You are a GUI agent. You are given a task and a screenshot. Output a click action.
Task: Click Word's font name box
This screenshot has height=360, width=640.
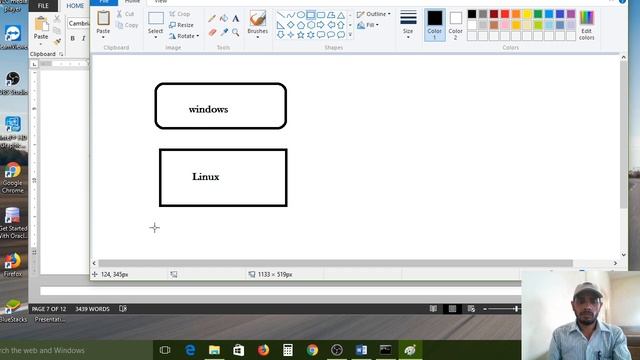[x=78, y=24]
